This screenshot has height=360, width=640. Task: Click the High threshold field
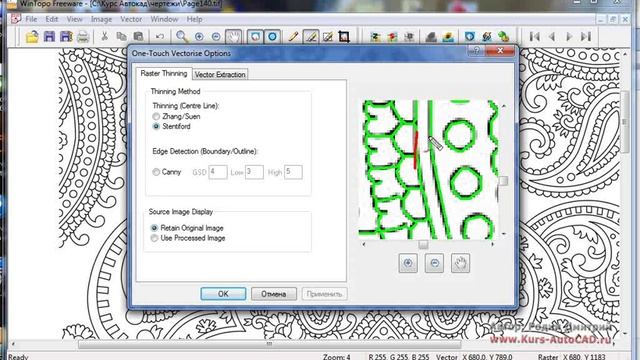[293, 172]
